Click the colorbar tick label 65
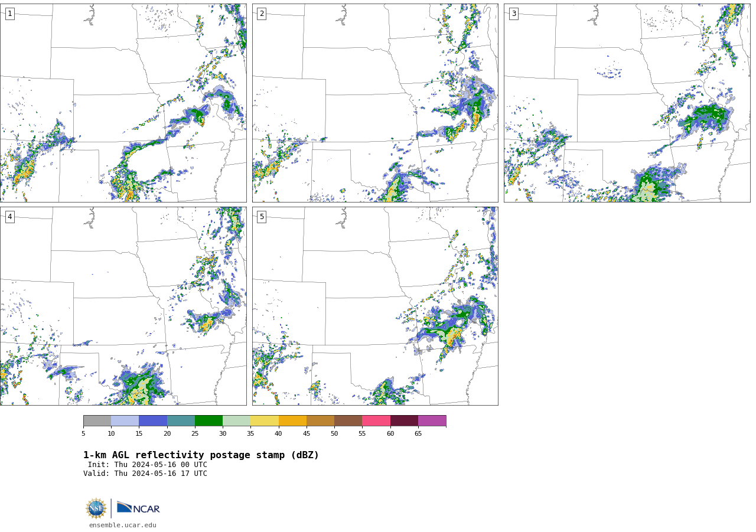The height and width of the screenshot is (532, 756). [418, 434]
